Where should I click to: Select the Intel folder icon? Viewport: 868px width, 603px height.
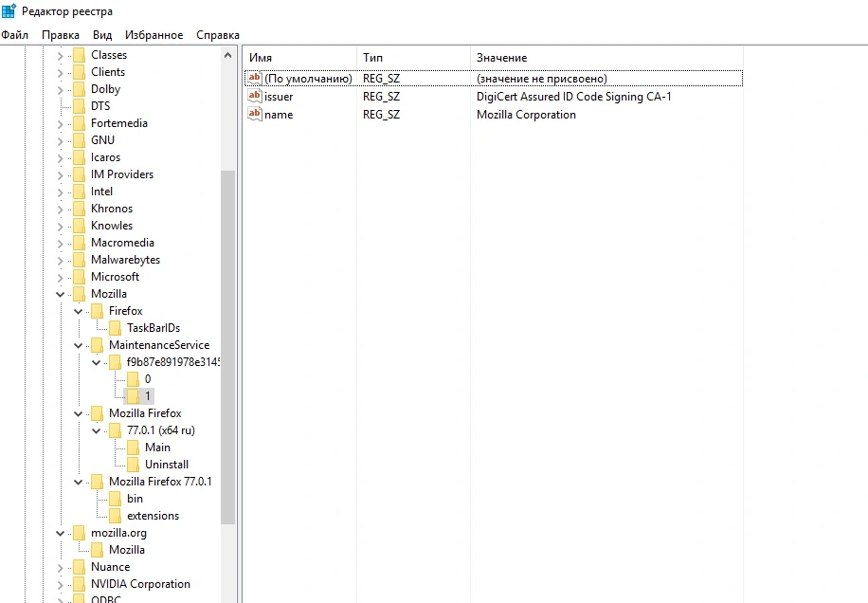point(80,192)
